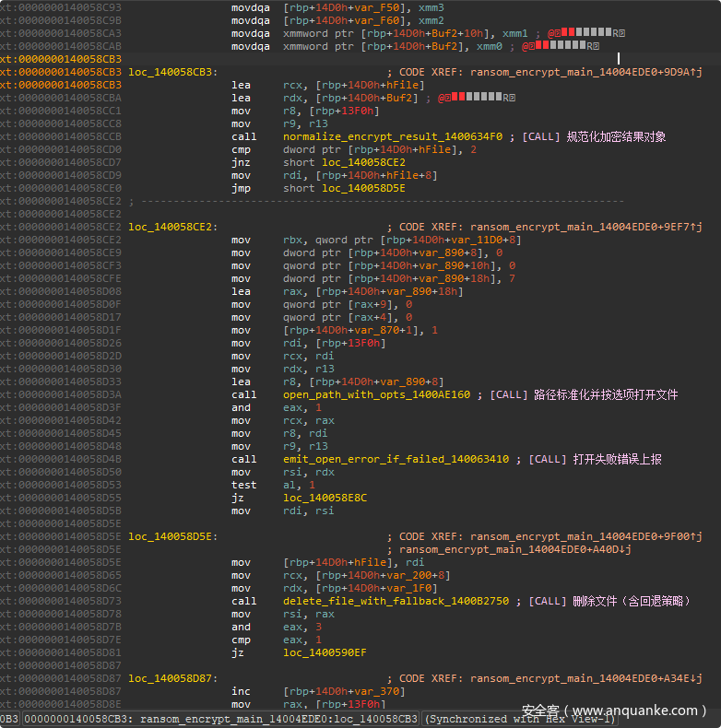Click the jz loc_1400590EF jump target
This screenshot has height=728, width=721.
point(325,652)
